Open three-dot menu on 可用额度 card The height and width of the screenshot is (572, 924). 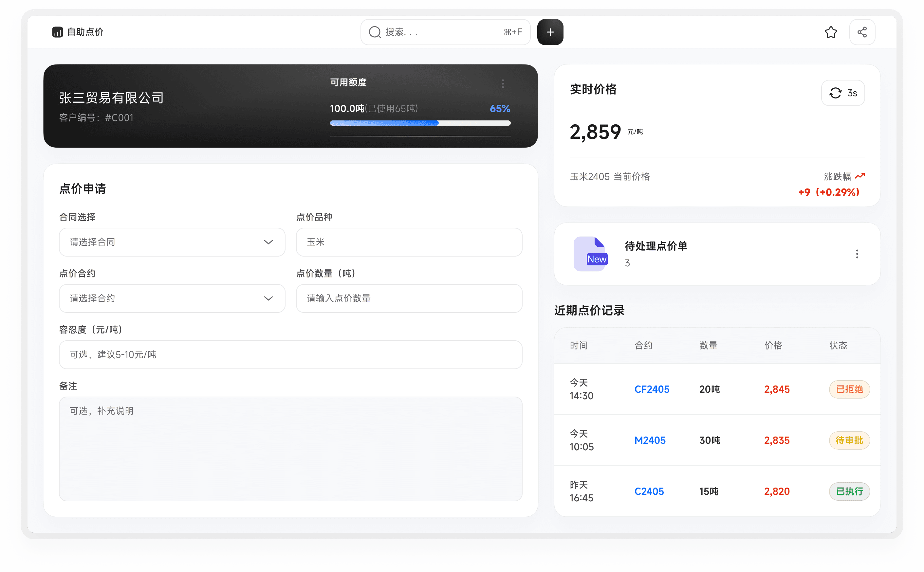(503, 83)
